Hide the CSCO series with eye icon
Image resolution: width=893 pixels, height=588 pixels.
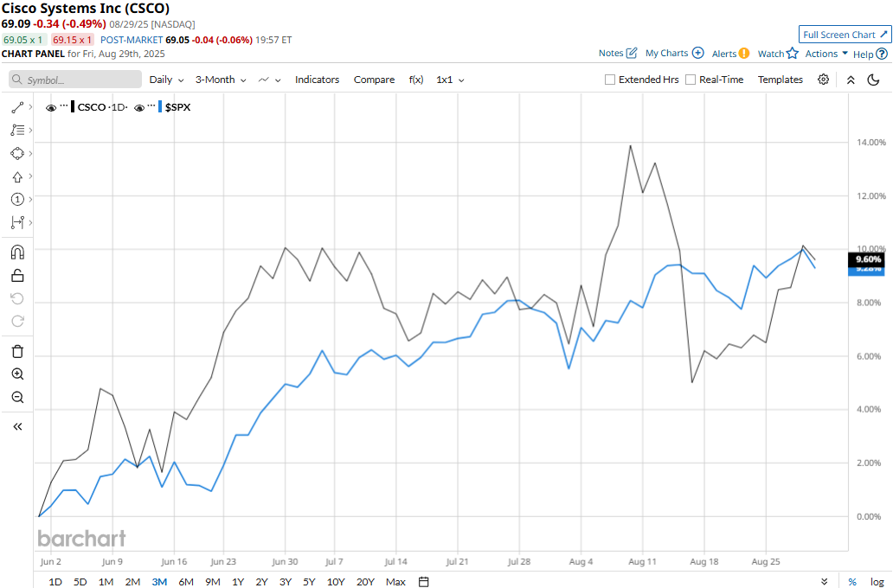click(51, 107)
